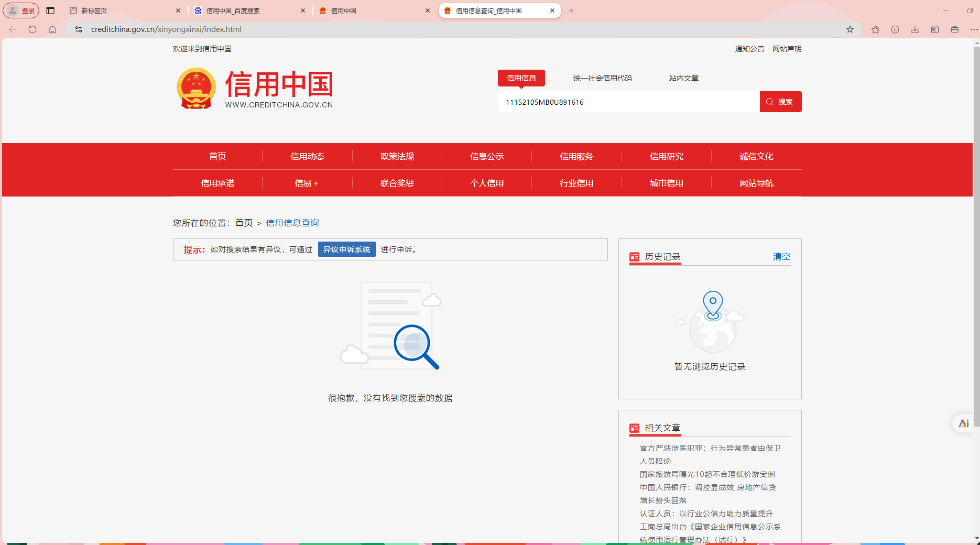Viewport: 980px width, 545px height.
Task: Click the browser home icon
Action: point(52,29)
